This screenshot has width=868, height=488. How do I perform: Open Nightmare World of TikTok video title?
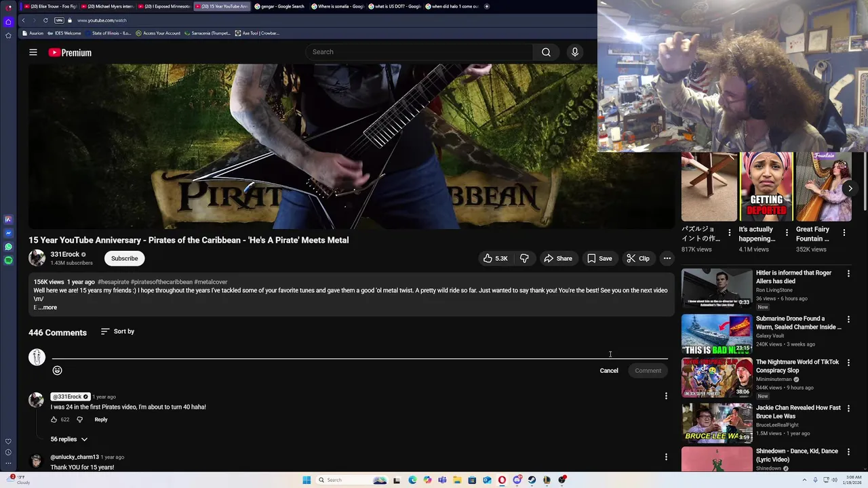coord(797,366)
